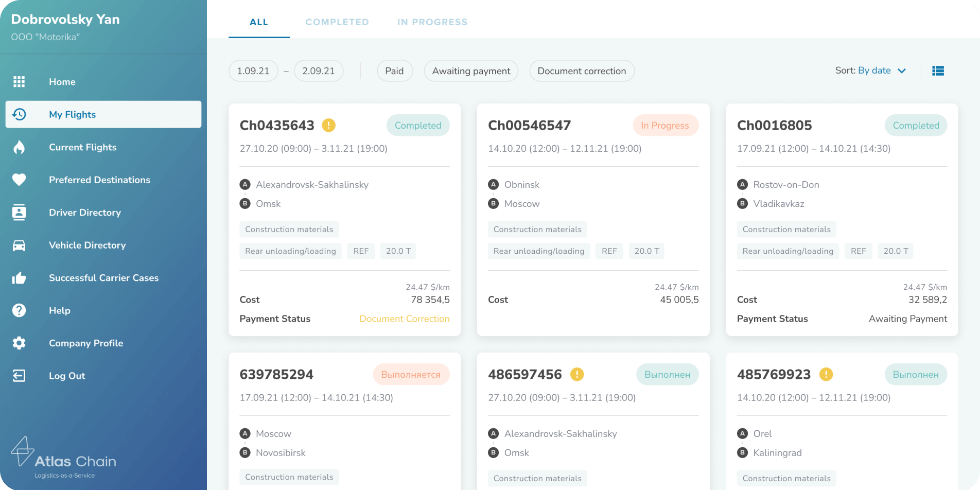Click the question mark Help icon
Image resolution: width=980 pixels, height=491 pixels.
19,310
